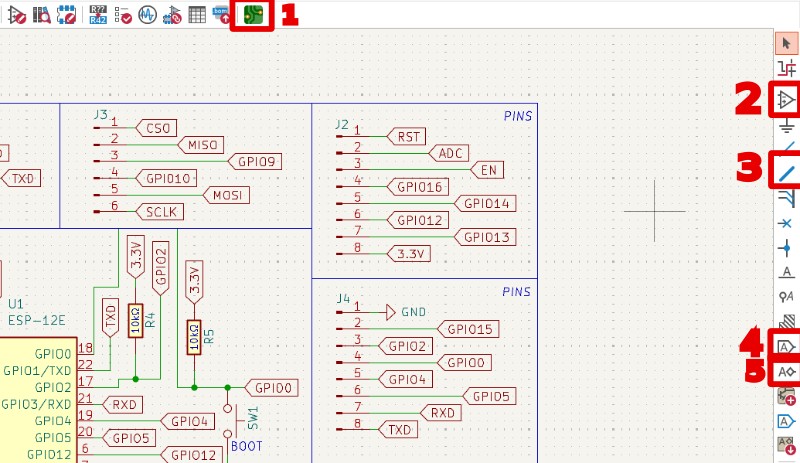
Task: Select the GPIO16 global label
Action: [417, 187]
